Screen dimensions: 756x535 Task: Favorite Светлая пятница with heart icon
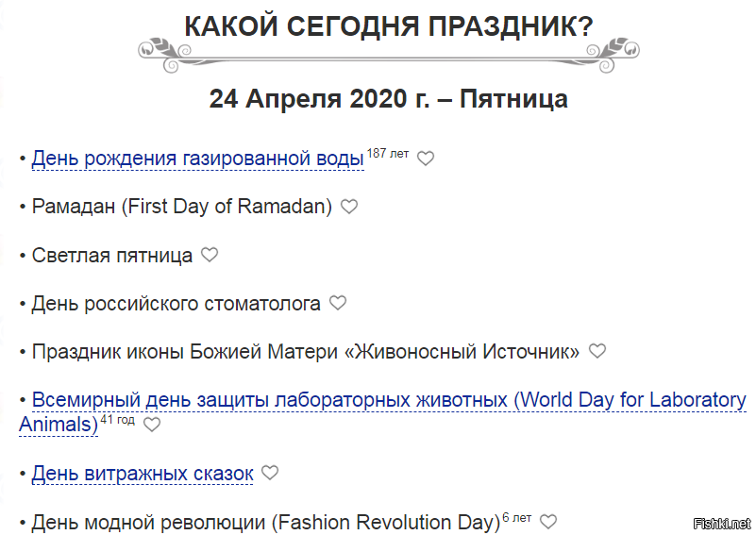[x=210, y=255]
